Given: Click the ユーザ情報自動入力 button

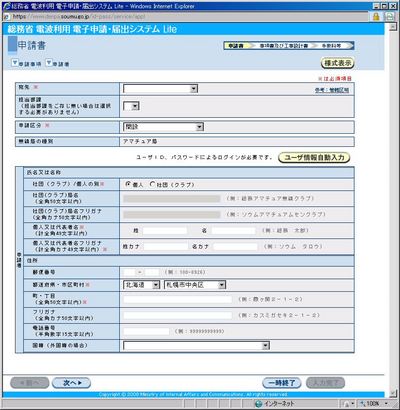Looking at the screenshot, I should point(314,157).
